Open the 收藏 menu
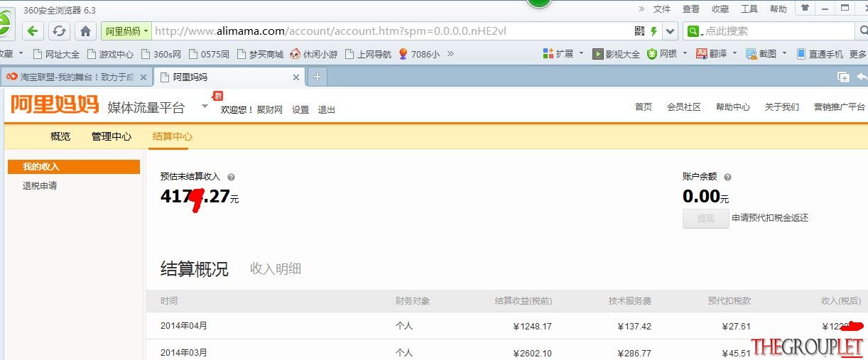This screenshot has width=868, height=360. pyautogui.click(x=720, y=9)
